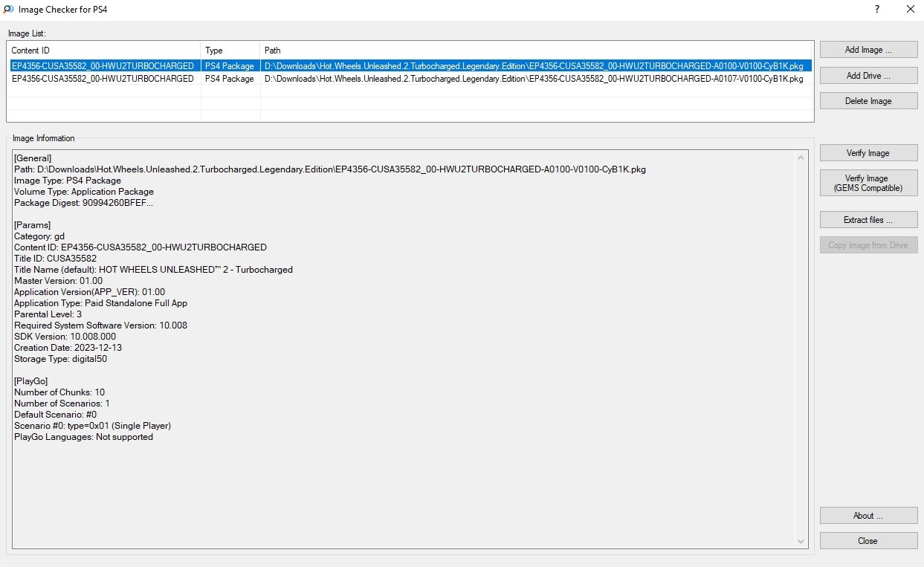Image resolution: width=924 pixels, height=567 pixels.
Task: Click the Parental Level: 3 line
Action: pyautogui.click(x=48, y=314)
